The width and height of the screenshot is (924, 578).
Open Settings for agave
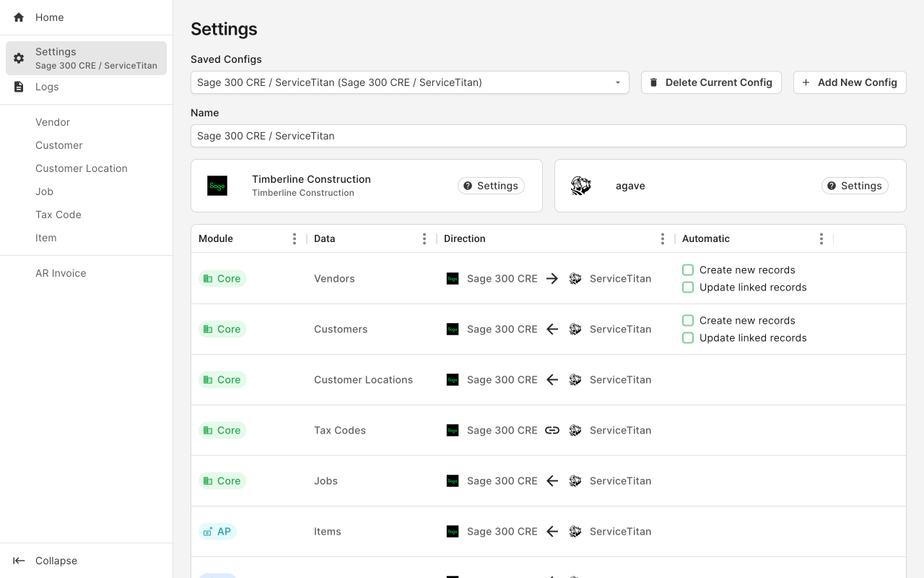[855, 186]
